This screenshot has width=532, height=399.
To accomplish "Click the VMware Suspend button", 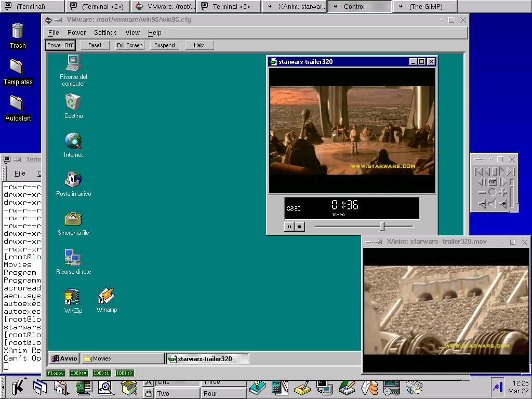I will click(165, 45).
